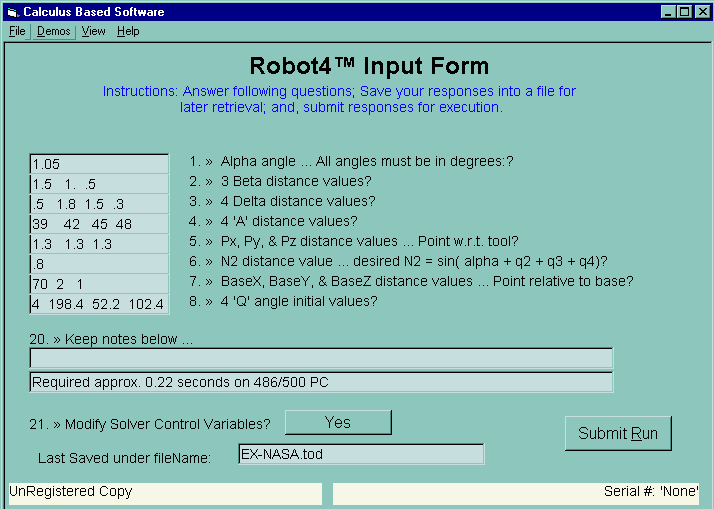Click the UnRegistered Copy status panel
714x509 pixels.
point(164,492)
